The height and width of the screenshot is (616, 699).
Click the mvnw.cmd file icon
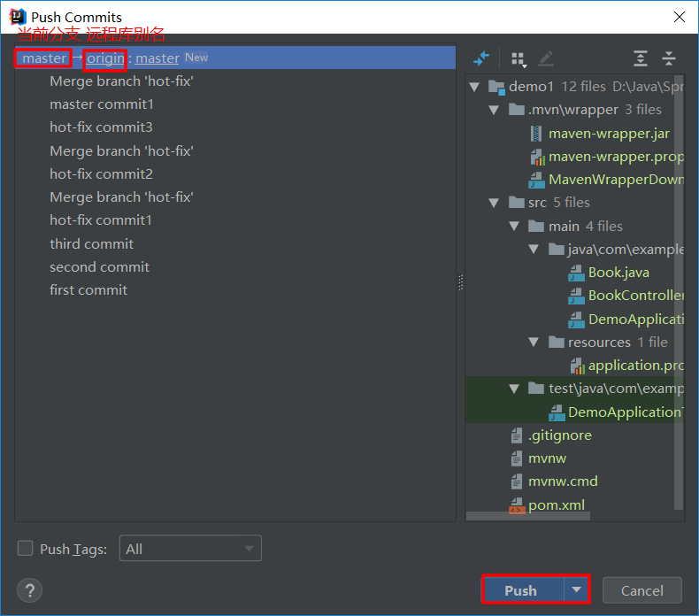point(517,481)
